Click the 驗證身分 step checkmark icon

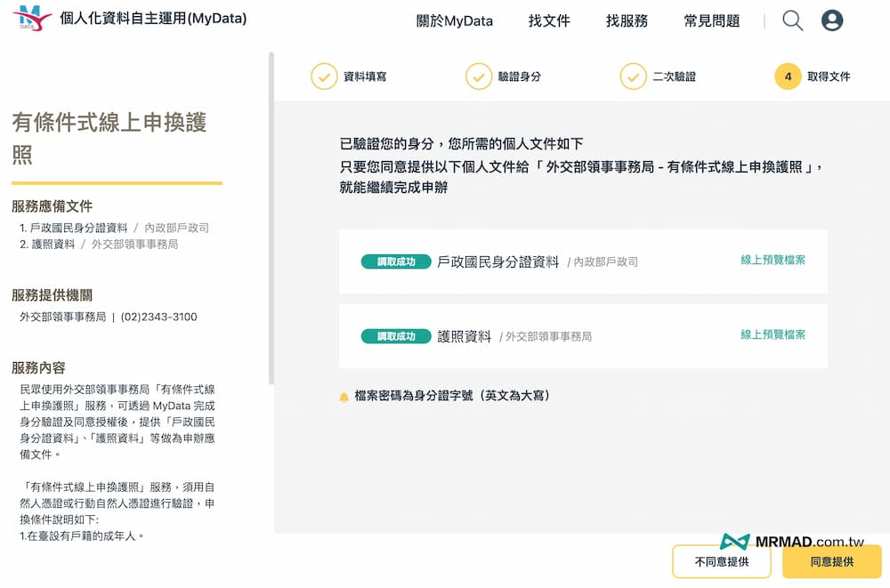pyautogui.click(x=479, y=77)
